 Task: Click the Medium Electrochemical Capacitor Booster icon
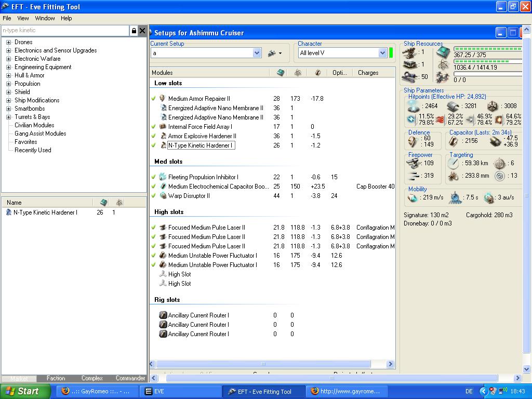[163, 187]
